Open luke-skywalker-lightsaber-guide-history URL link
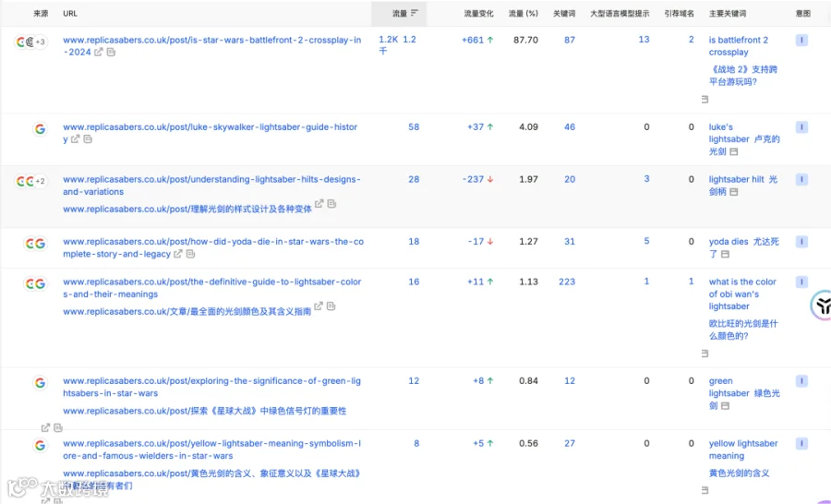The width and height of the screenshot is (831, 504). point(211,133)
